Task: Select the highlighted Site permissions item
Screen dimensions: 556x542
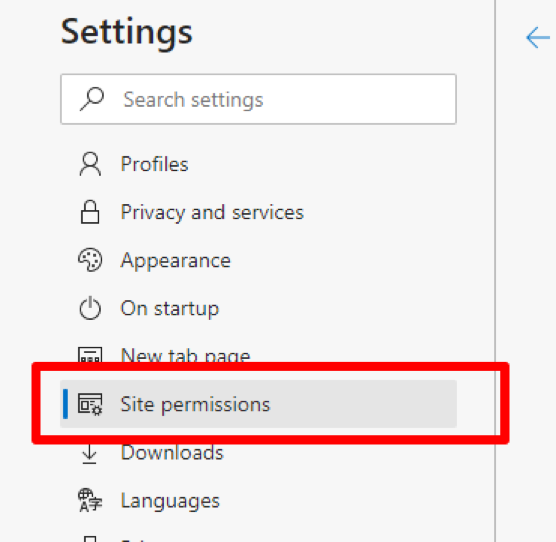Action: point(258,404)
